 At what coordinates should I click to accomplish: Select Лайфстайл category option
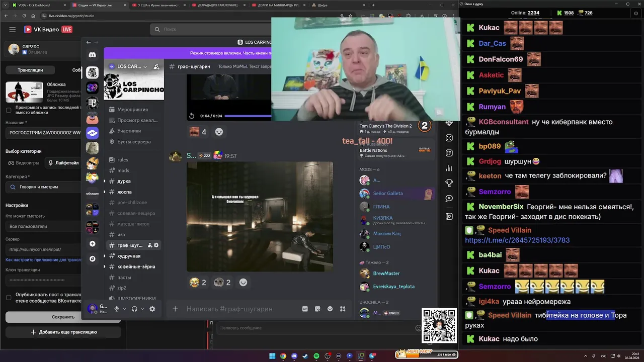[63, 163]
